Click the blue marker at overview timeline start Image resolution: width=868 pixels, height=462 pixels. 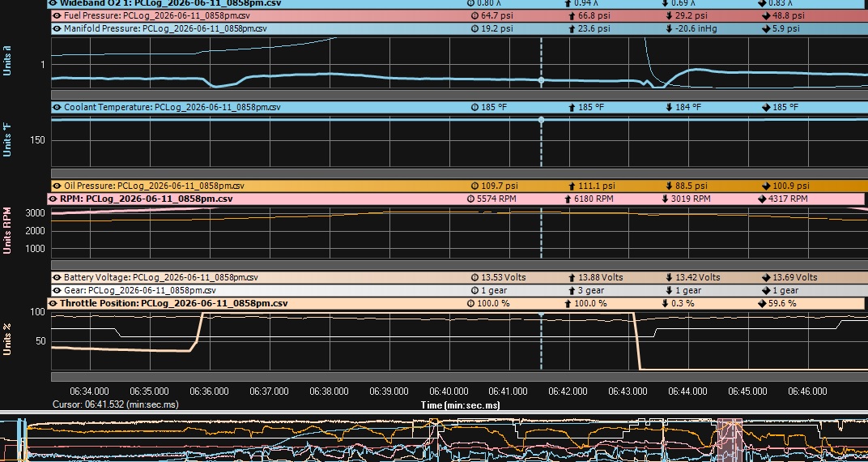point(21,440)
